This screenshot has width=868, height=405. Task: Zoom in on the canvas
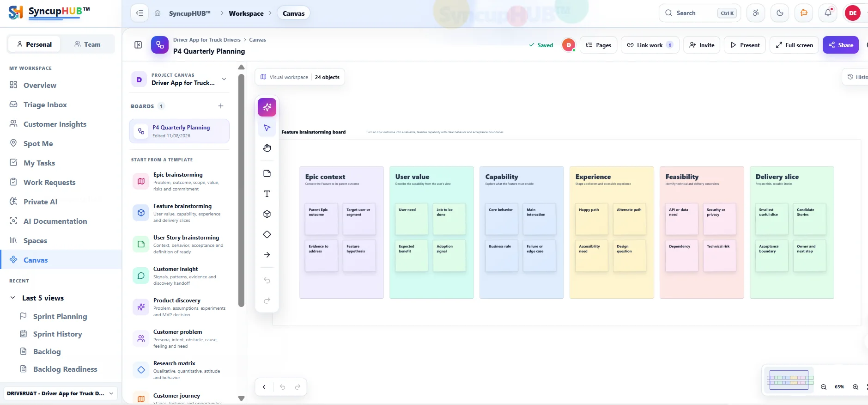[856, 387]
